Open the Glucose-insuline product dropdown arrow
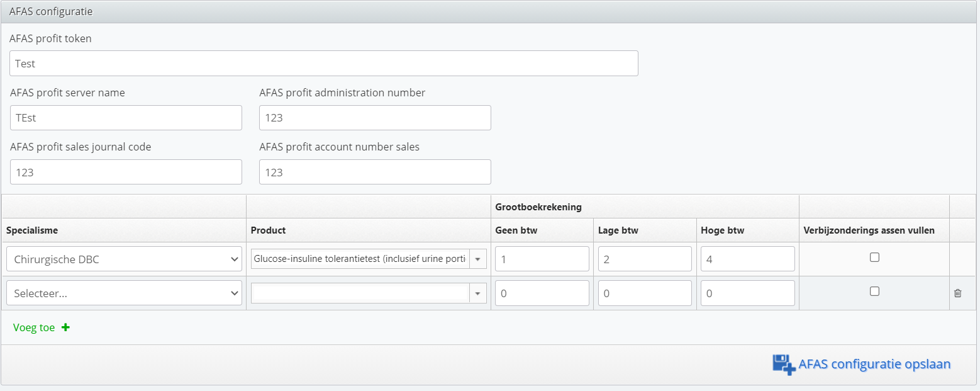This screenshot has width=980, height=391. (x=477, y=259)
